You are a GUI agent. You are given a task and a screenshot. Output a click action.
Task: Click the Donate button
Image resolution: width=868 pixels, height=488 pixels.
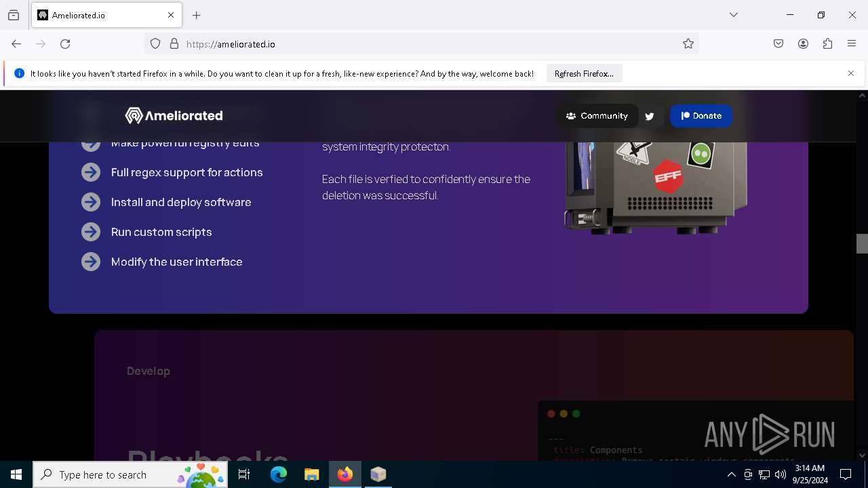tap(701, 116)
